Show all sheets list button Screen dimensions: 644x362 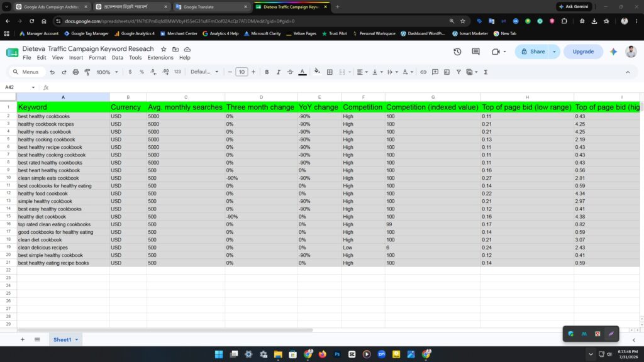click(37, 340)
